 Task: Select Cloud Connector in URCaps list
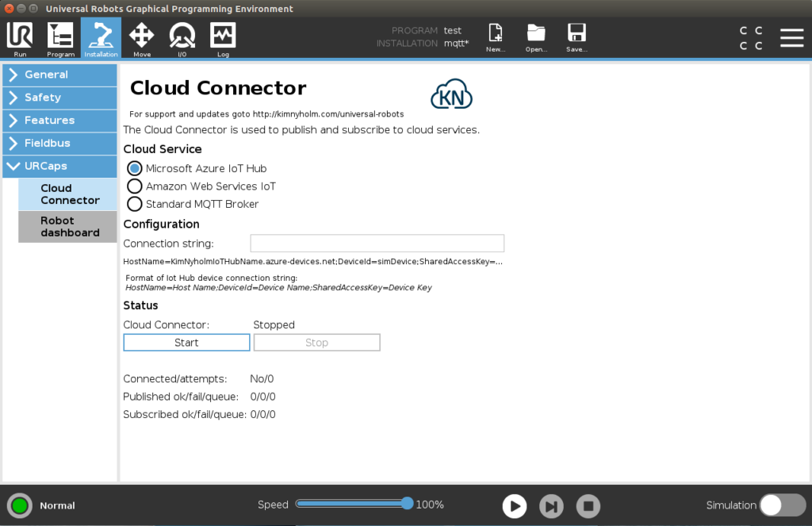coord(68,194)
